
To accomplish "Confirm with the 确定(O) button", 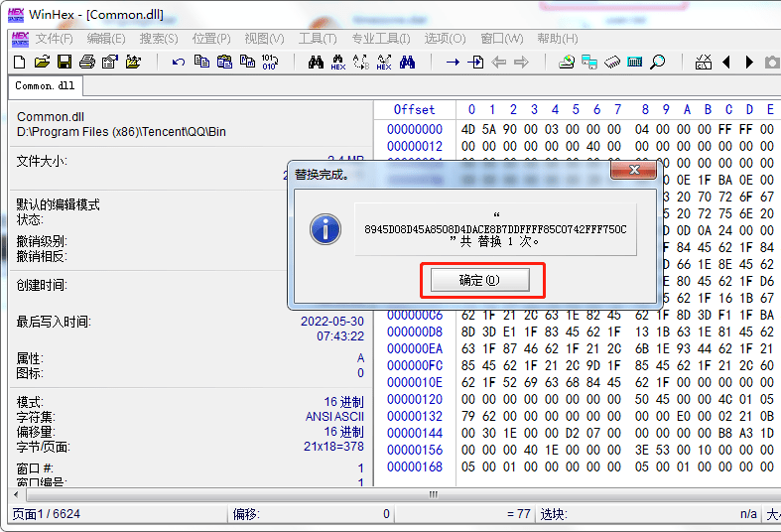I will [479, 281].
